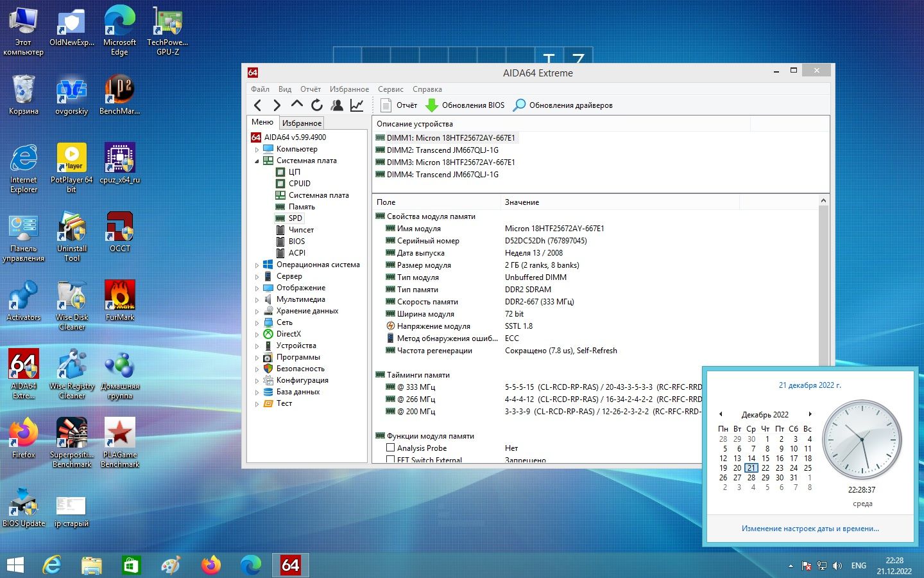The width and height of the screenshot is (924, 578).
Task: Expand the Отображение tree node
Action: pyautogui.click(x=257, y=288)
